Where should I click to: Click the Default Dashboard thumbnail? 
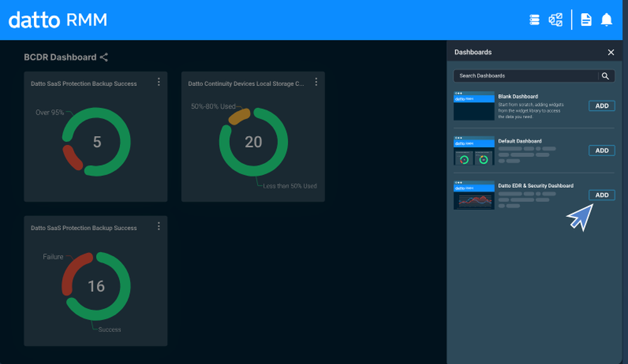[x=474, y=151]
